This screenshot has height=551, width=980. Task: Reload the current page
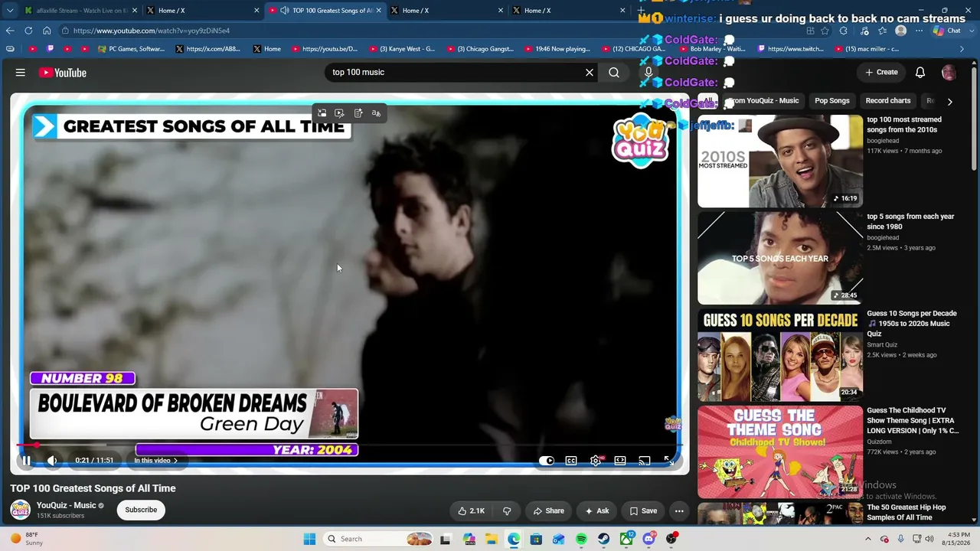[x=28, y=31]
